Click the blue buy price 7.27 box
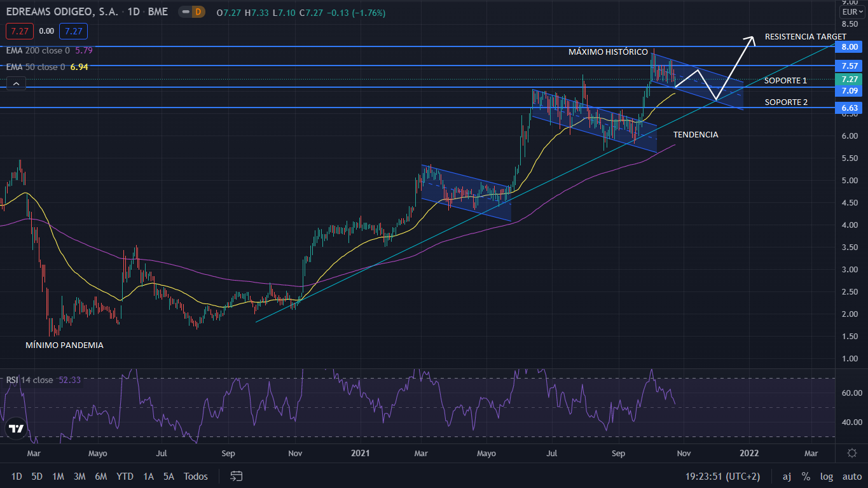Image resolution: width=868 pixels, height=488 pixels. point(73,31)
